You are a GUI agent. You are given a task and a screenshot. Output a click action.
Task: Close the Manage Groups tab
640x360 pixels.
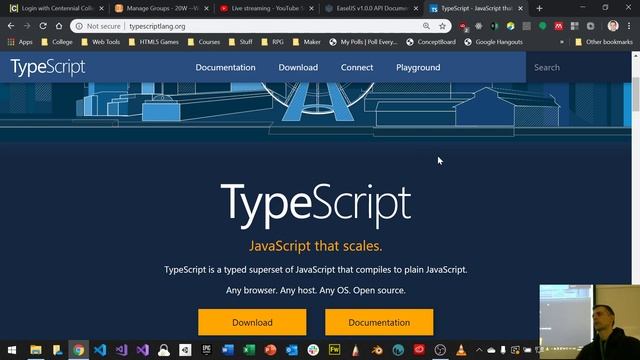(x=207, y=8)
